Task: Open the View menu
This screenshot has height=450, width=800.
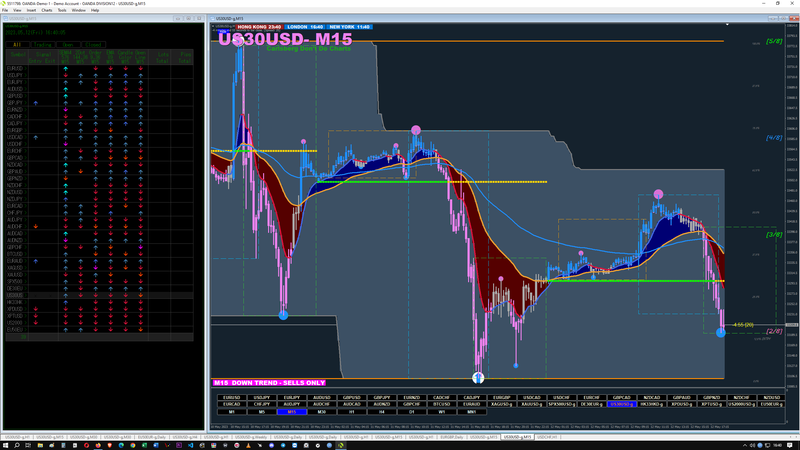Action: (x=17, y=10)
